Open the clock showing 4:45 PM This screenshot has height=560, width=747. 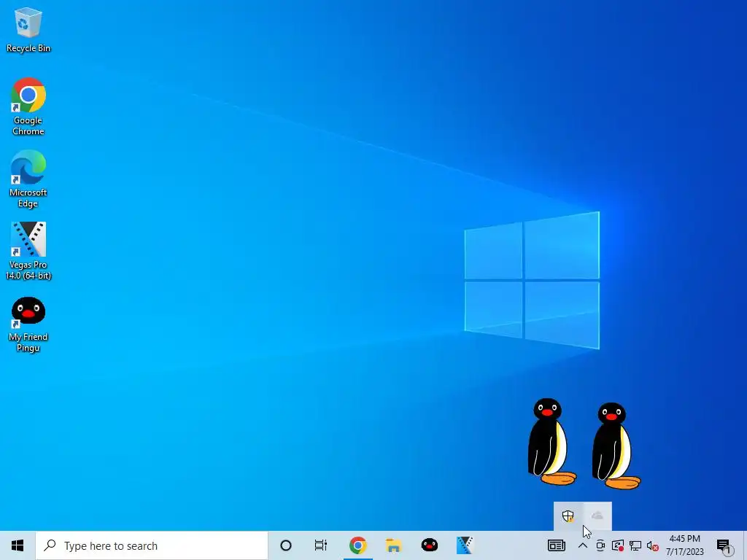684,545
